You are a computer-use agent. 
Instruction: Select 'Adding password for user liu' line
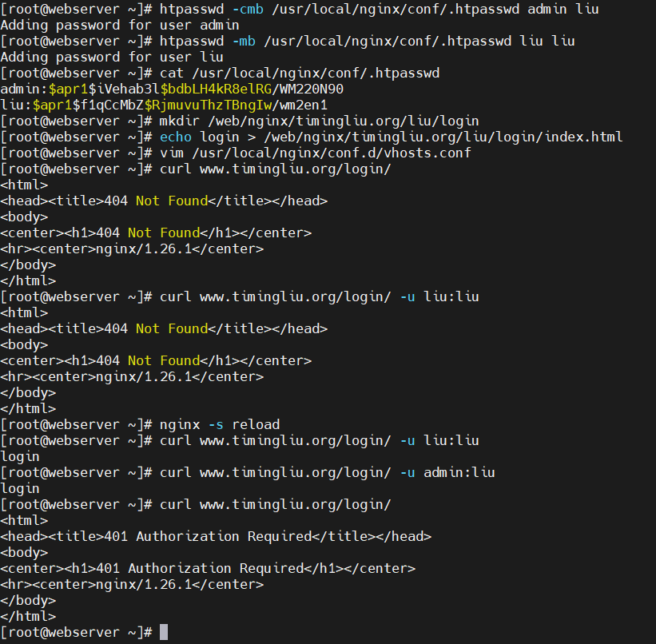coord(112,57)
